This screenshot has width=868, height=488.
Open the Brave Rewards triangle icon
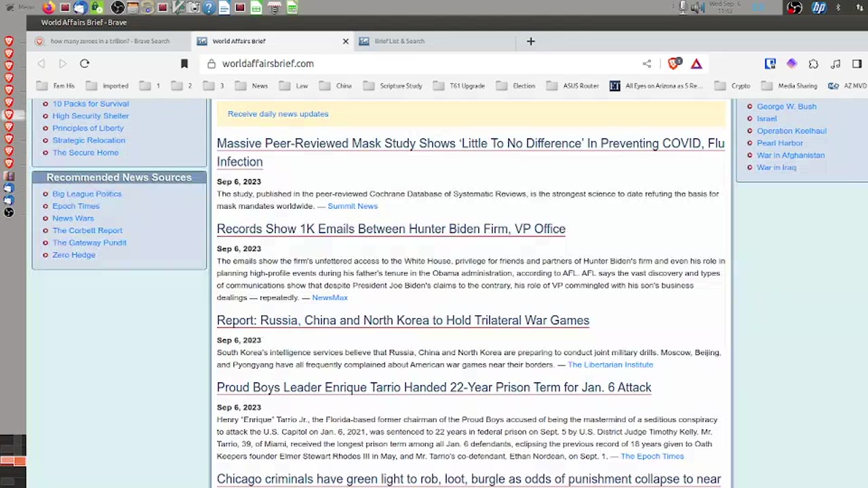coord(696,64)
